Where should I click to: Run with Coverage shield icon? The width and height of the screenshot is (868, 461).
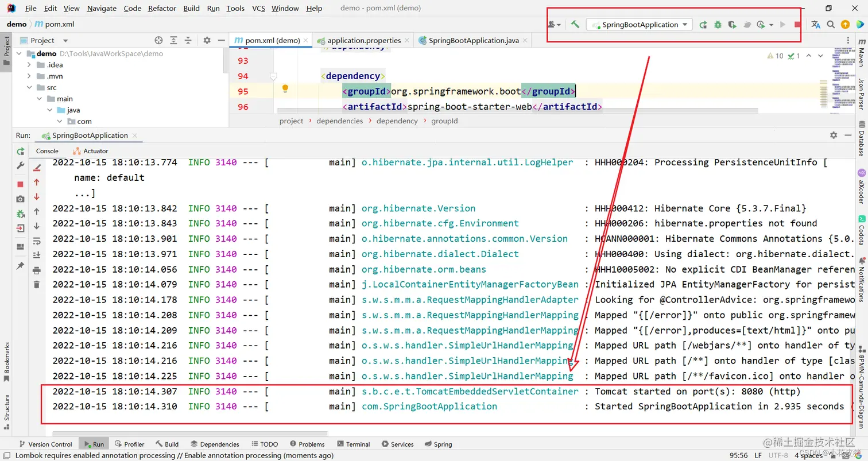pos(732,25)
